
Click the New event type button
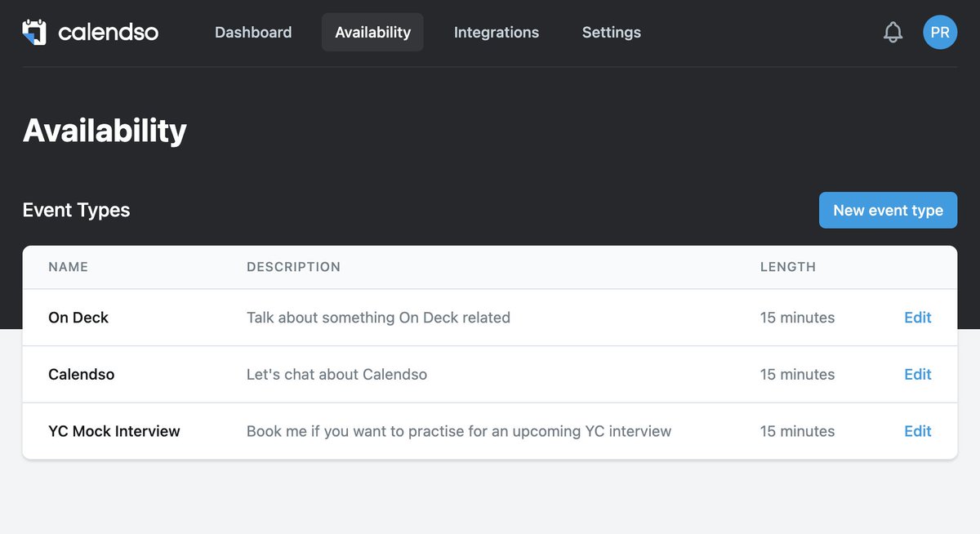888,210
